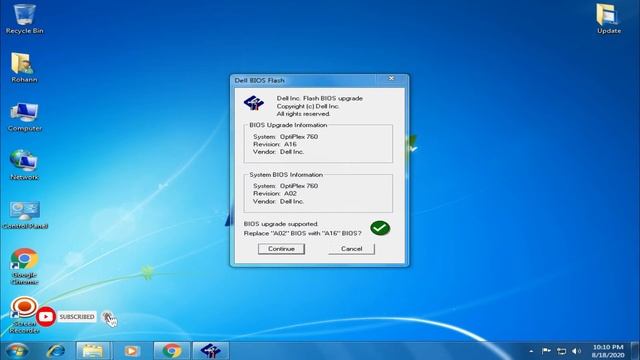
Task: Open the Network desktop icon
Action: click(x=24, y=165)
